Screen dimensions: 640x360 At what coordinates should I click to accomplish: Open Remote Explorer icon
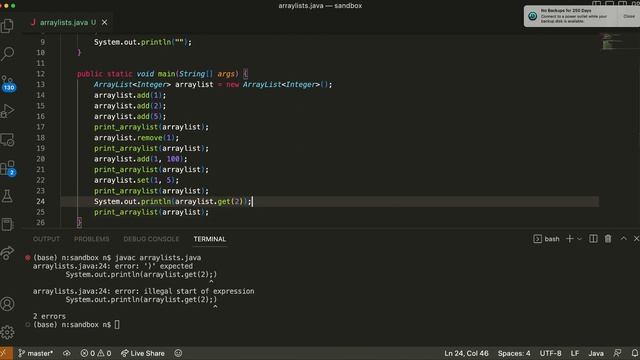(x=7, y=140)
